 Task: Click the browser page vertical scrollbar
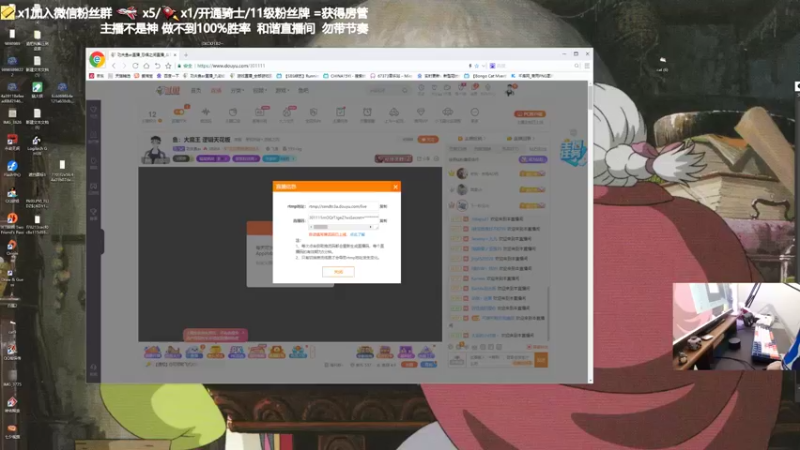point(590,97)
